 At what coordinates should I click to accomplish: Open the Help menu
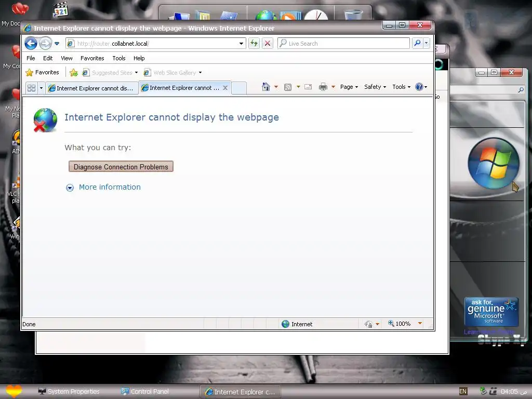point(139,58)
